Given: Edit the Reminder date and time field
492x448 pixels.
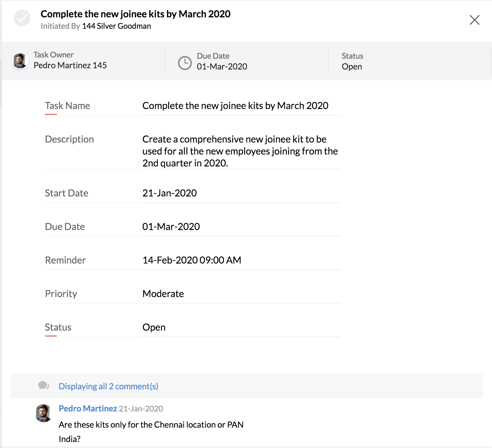Looking at the screenshot, I should [x=192, y=260].
